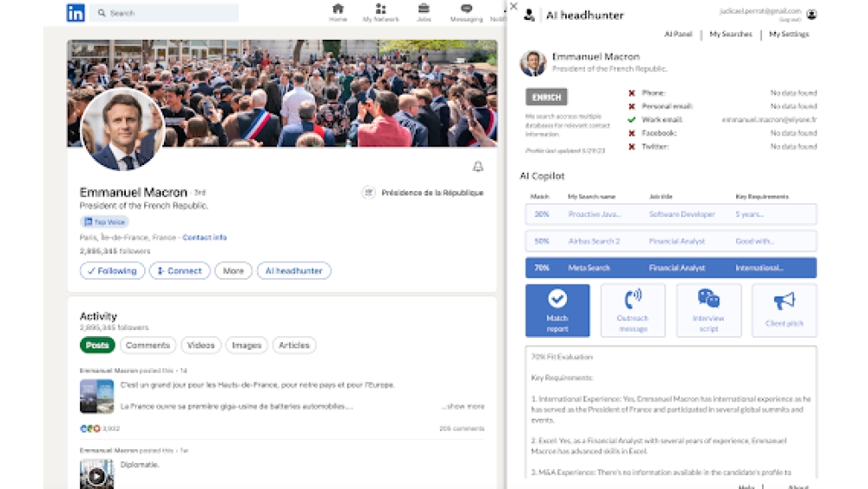Click the ENRICH button
Viewport: 868px width, 489px height.
546,97
